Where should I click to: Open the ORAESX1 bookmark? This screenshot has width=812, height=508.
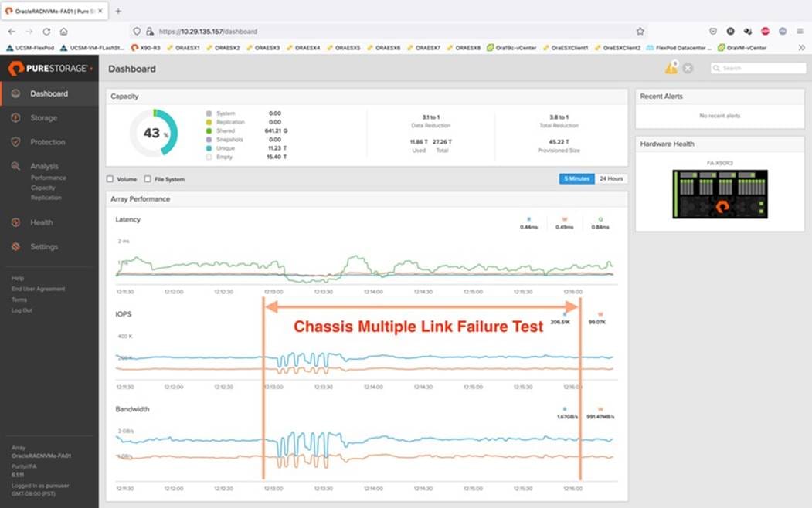pyautogui.click(x=184, y=48)
